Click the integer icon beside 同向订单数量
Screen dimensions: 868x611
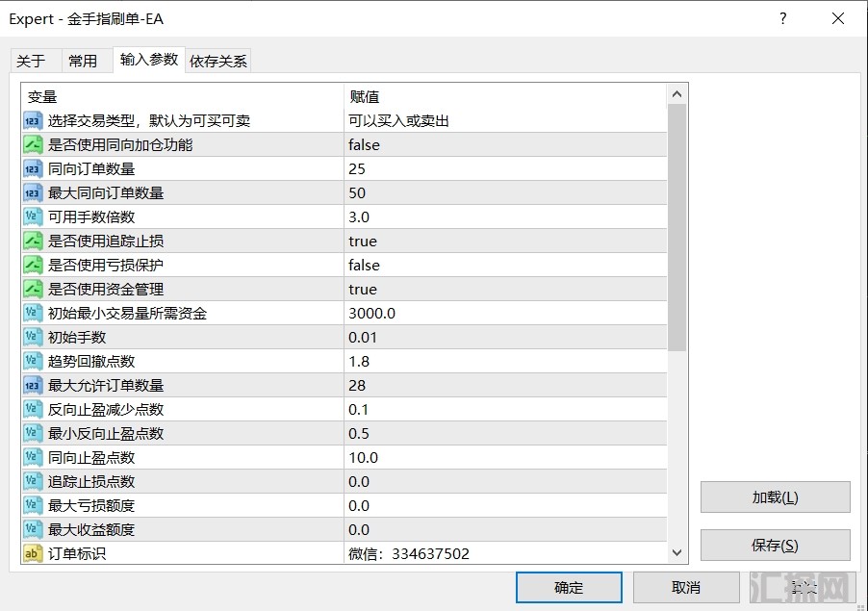coord(33,169)
